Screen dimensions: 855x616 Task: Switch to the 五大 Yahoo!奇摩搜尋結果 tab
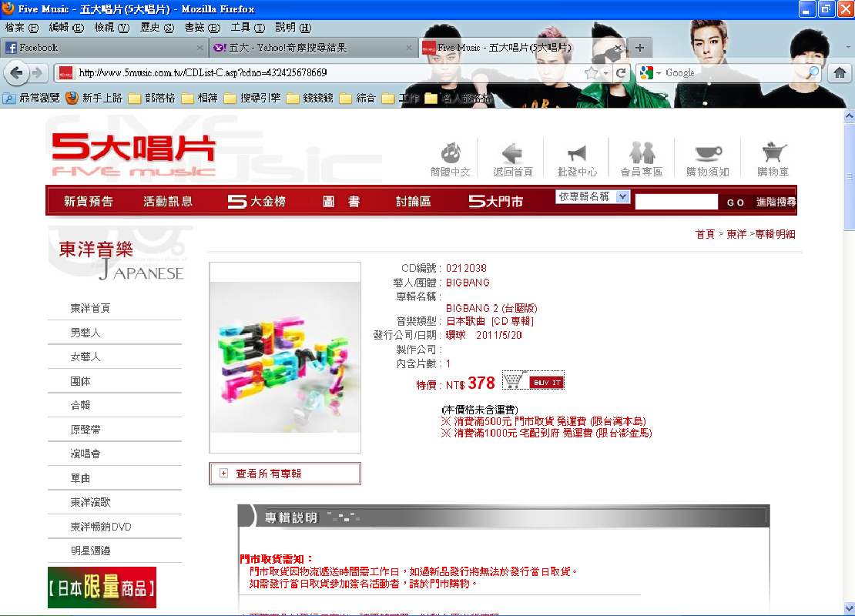click(313, 48)
